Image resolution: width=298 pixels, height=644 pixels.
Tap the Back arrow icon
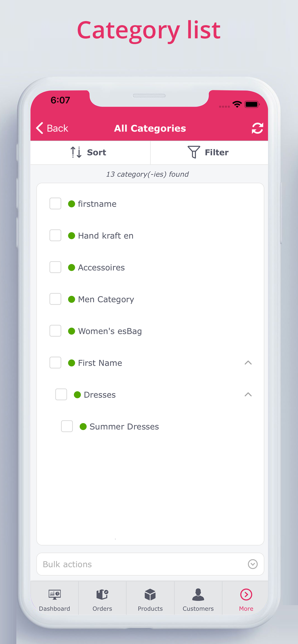click(40, 128)
